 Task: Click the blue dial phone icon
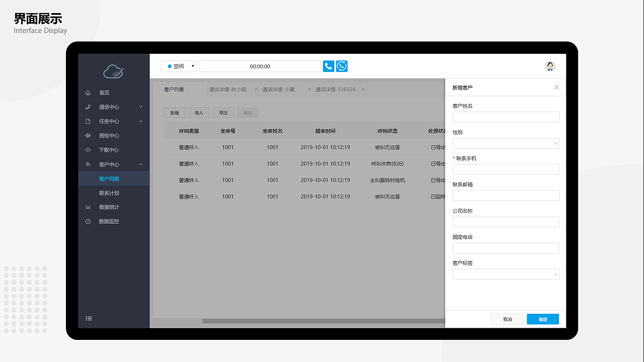pos(328,66)
